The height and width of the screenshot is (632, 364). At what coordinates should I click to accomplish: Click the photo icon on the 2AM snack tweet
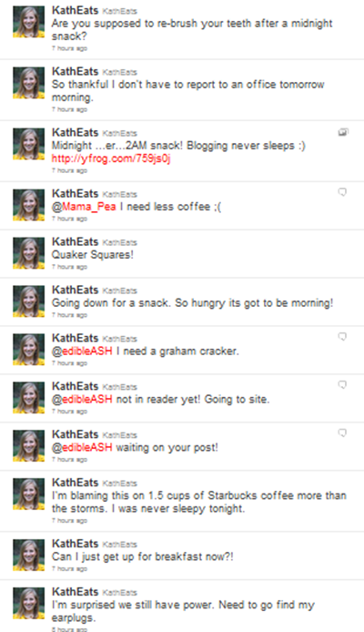click(x=343, y=132)
